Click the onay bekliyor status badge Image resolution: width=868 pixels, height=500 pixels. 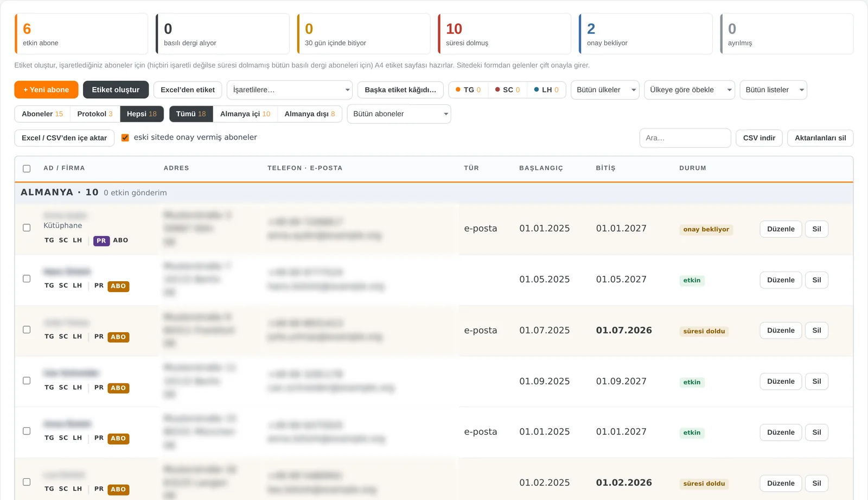tap(706, 230)
